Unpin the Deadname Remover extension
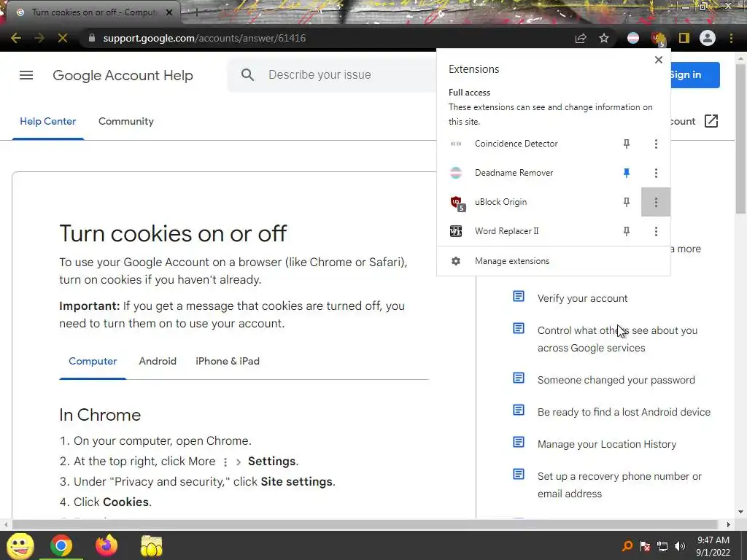The height and width of the screenshot is (560, 747). 627,173
